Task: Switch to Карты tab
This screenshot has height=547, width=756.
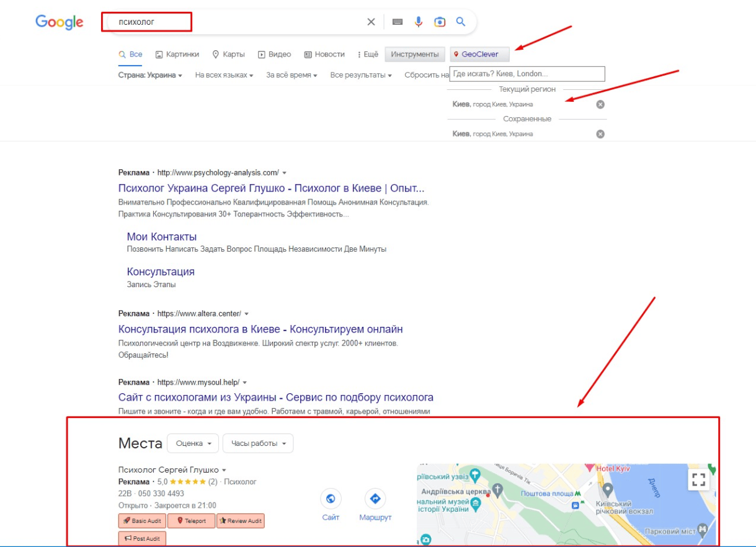Action: pyautogui.click(x=228, y=55)
